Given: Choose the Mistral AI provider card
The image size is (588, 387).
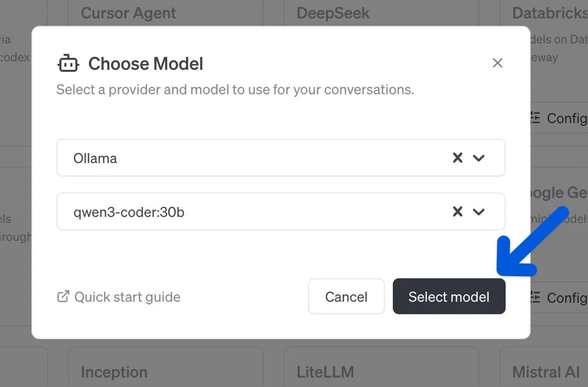Looking at the screenshot, I should [546, 372].
